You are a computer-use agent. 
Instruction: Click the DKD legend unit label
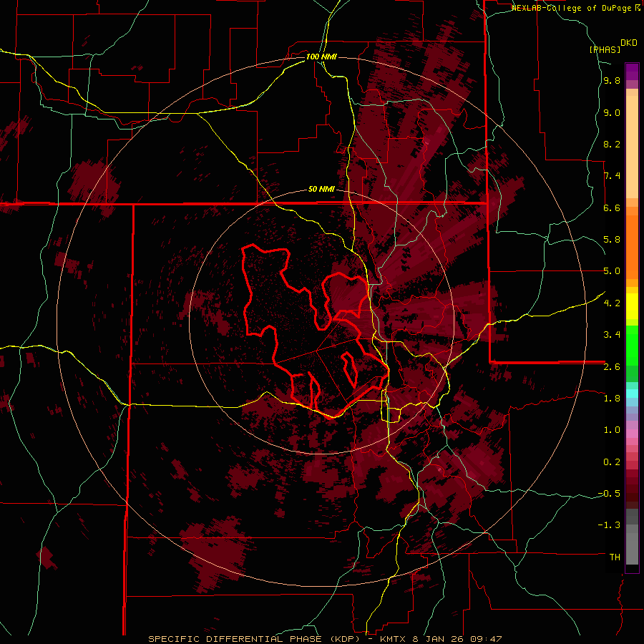coord(629,43)
